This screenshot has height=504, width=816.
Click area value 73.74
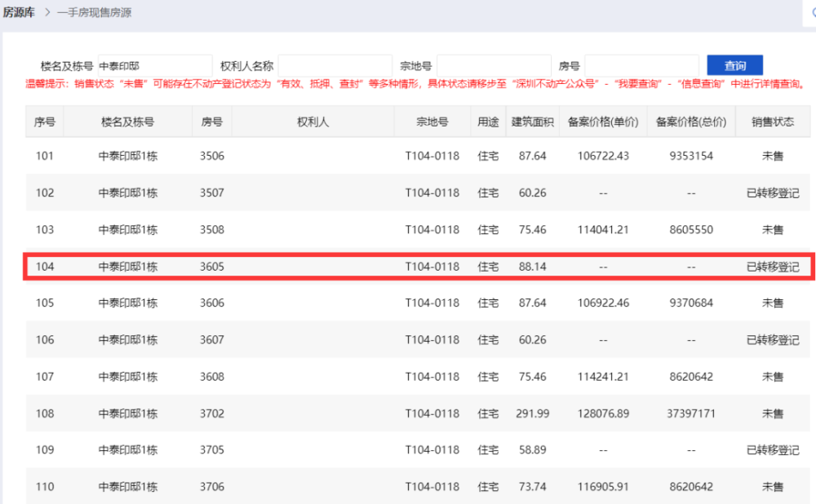click(x=532, y=487)
